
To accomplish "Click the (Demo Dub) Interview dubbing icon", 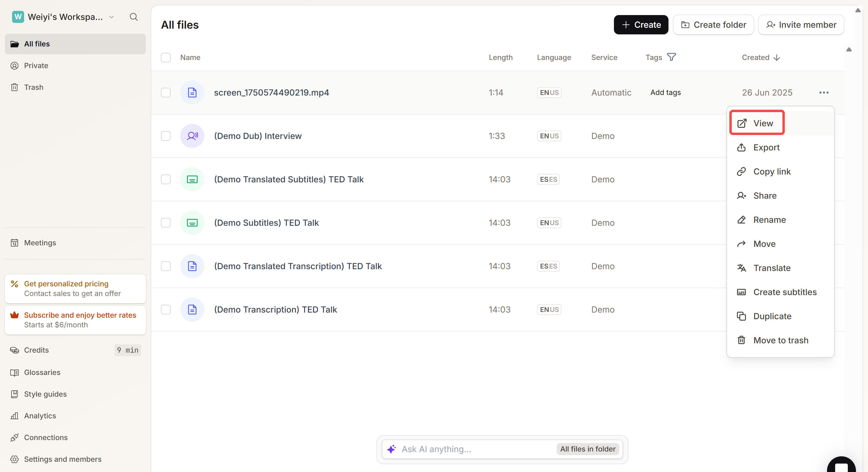I will click(192, 136).
